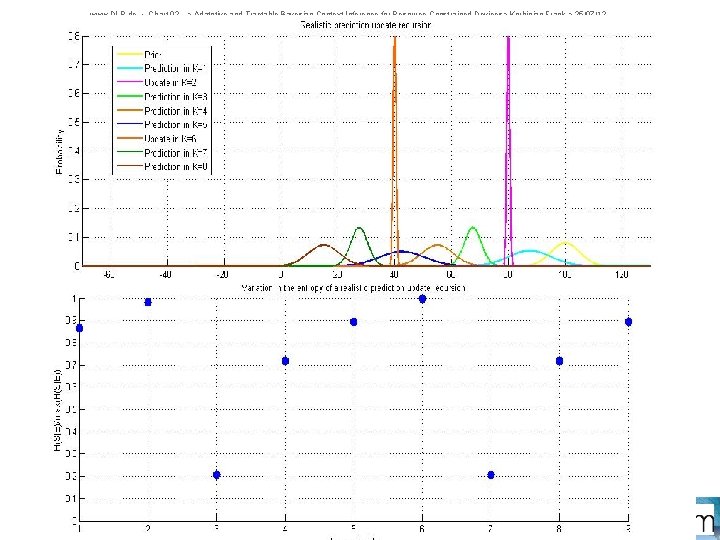720x540 pixels.
Task: Click the "Prediction in K=7" legend entry
Action: point(162,152)
